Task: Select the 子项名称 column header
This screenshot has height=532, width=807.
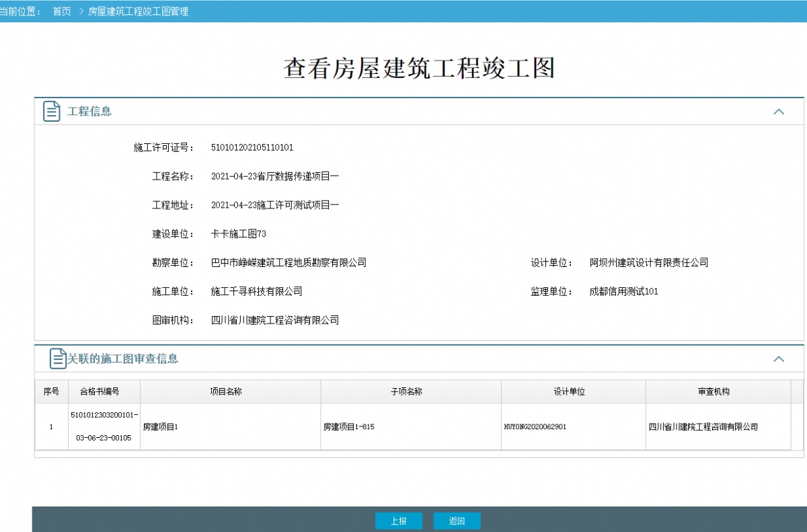Action: (411, 391)
